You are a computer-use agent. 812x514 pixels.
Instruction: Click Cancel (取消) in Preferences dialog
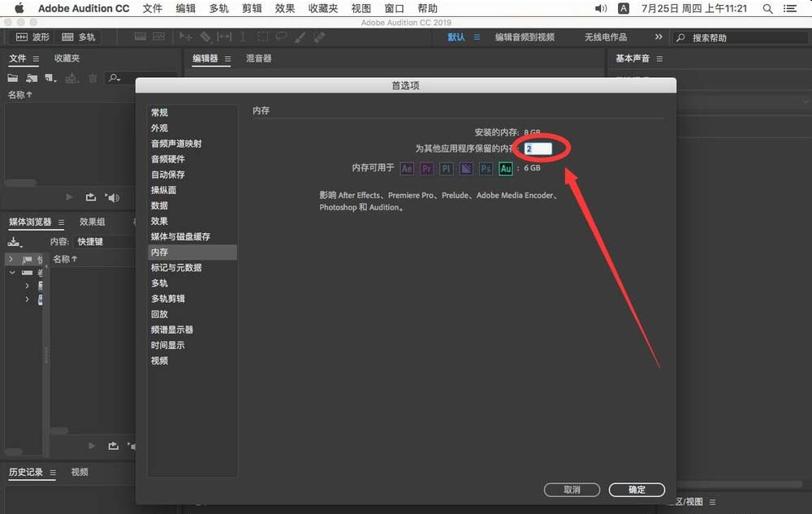572,490
